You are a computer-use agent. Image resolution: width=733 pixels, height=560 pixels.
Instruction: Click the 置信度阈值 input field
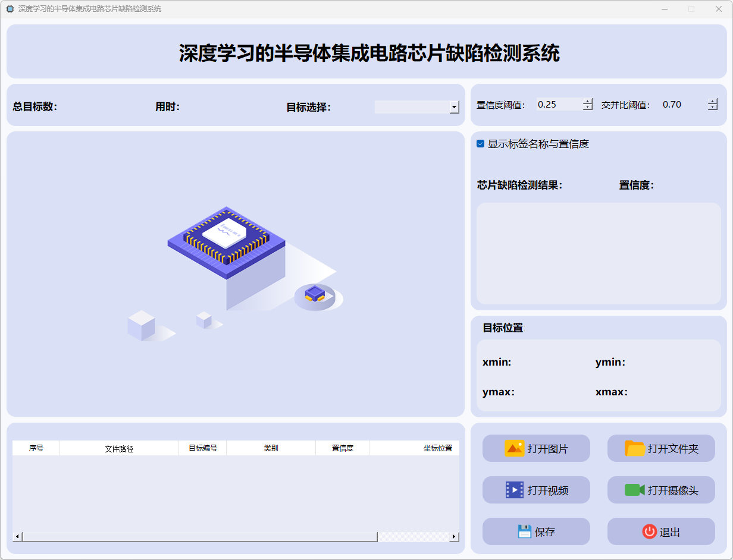[558, 105]
